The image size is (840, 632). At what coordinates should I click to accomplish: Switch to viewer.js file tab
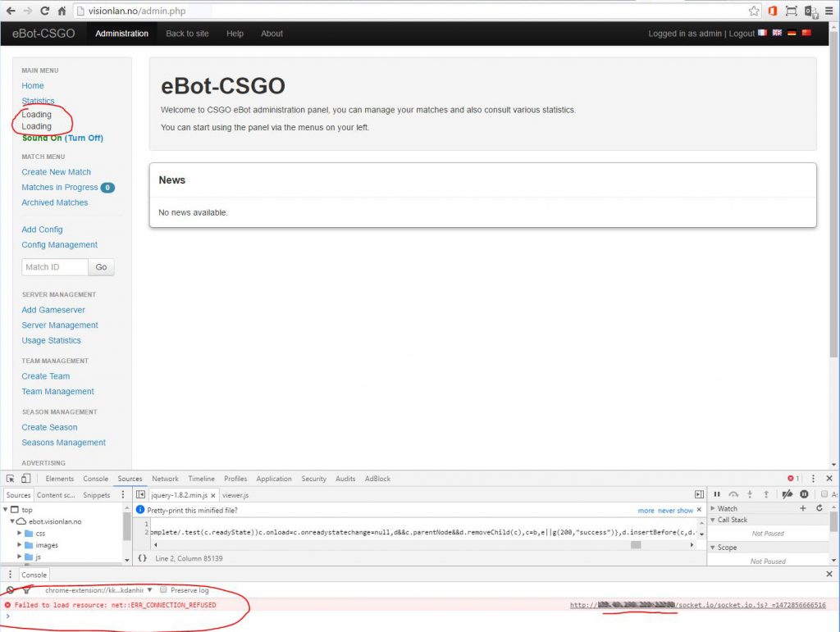[235, 495]
